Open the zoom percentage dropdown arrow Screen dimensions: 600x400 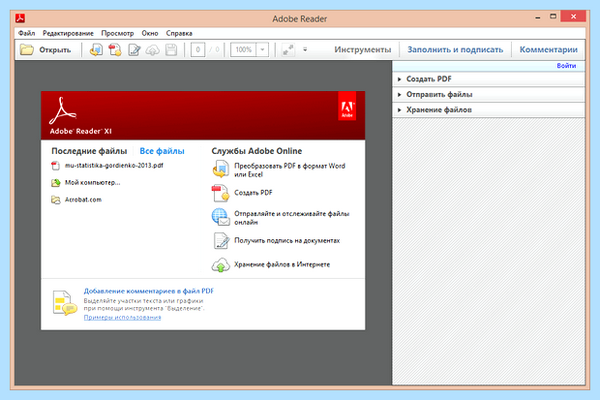262,50
